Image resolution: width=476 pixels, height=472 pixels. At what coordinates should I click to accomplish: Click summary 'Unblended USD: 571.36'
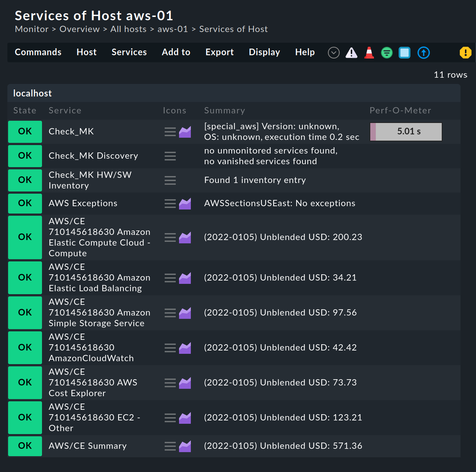coord(311,446)
